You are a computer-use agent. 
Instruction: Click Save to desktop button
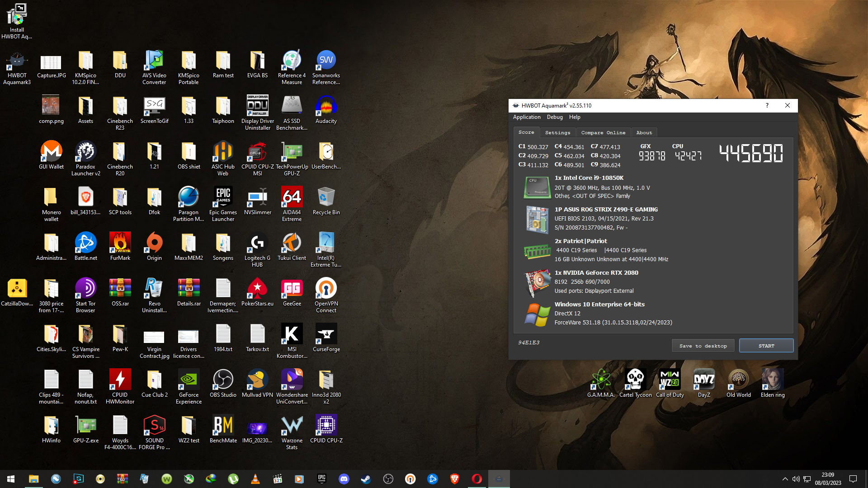pyautogui.click(x=703, y=346)
